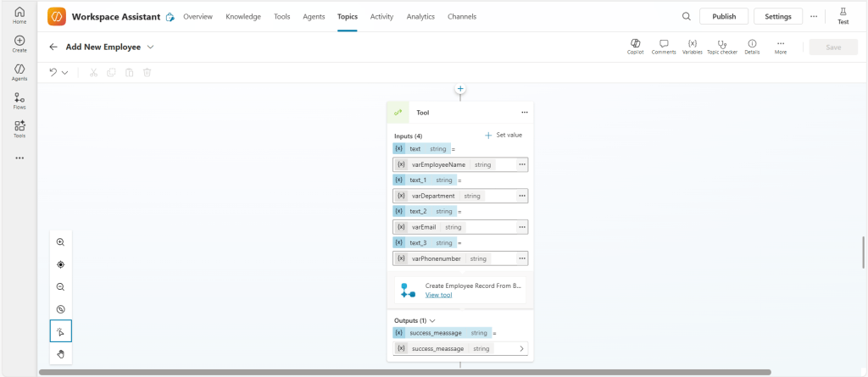The image size is (868, 377).
Task: Collapse the Outputs (1) section
Action: tap(432, 321)
